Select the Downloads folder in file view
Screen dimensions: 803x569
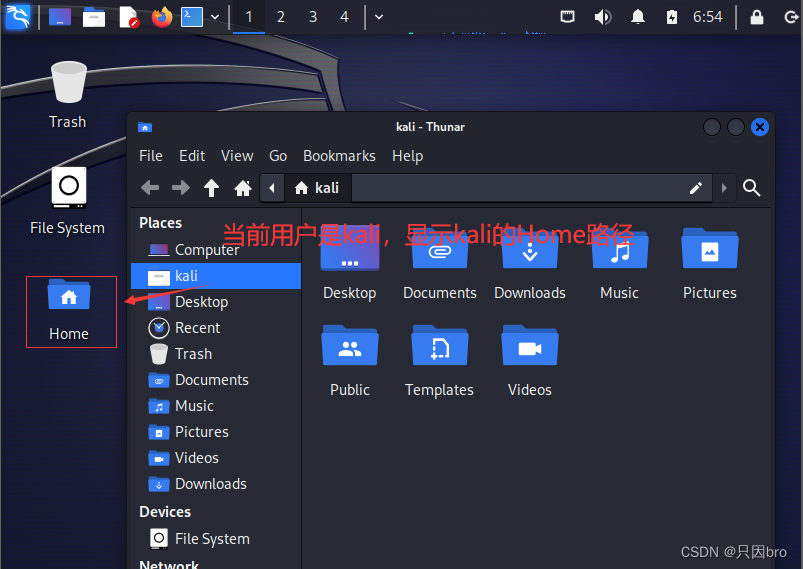[x=530, y=266]
